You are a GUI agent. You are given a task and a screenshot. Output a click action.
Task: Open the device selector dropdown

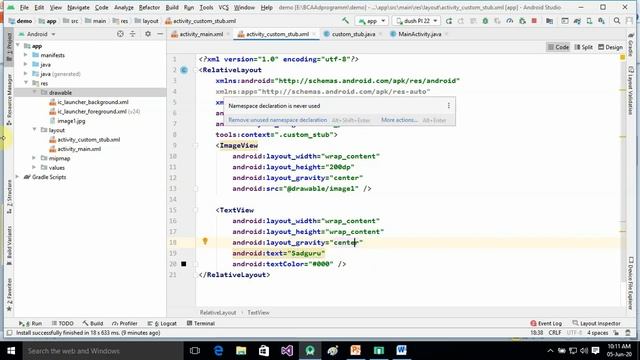pos(416,21)
